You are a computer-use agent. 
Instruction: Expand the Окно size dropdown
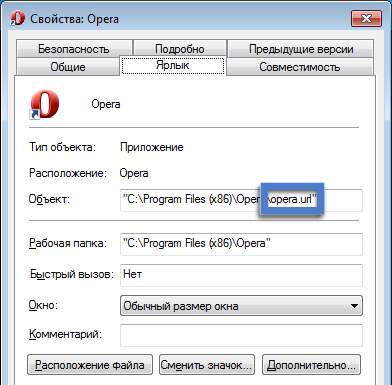coord(241,305)
